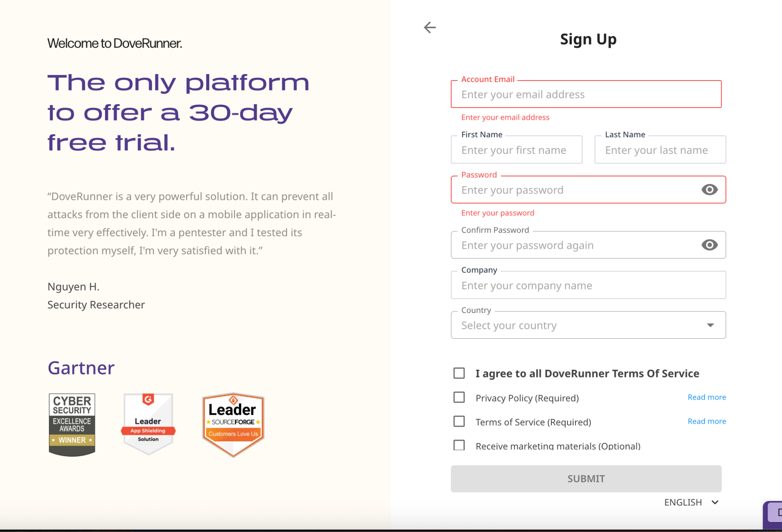The image size is (782, 532).
Task: Click the back arrow icon
Action: 430,27
